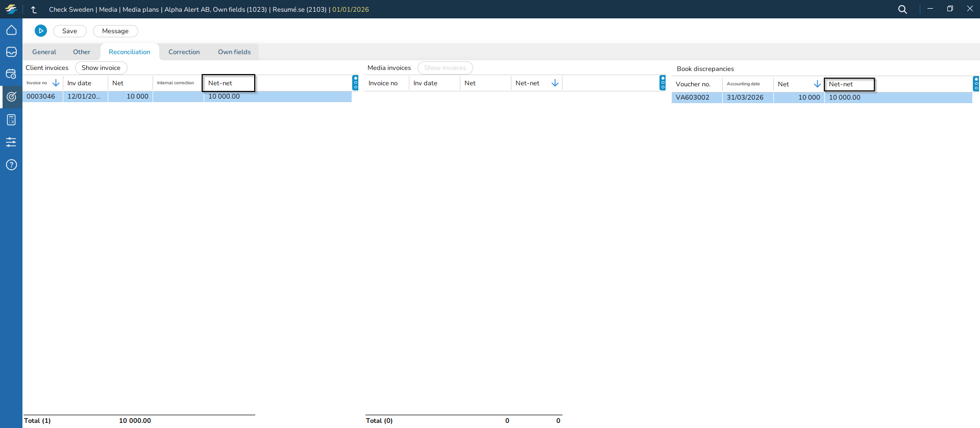Screen dimensions: 980x428
Task: Open the sliders settings icon in sidebar
Action: click(11, 142)
